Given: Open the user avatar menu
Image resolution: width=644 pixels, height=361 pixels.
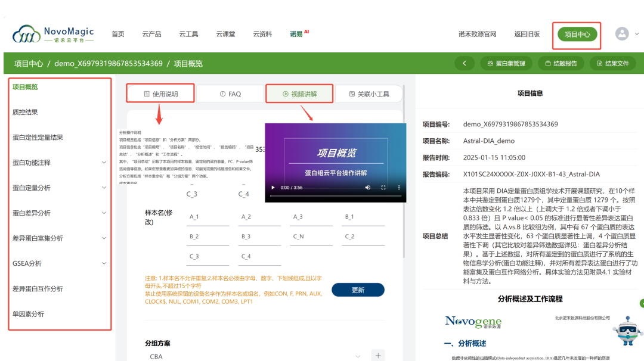Looking at the screenshot, I should coord(622,33).
